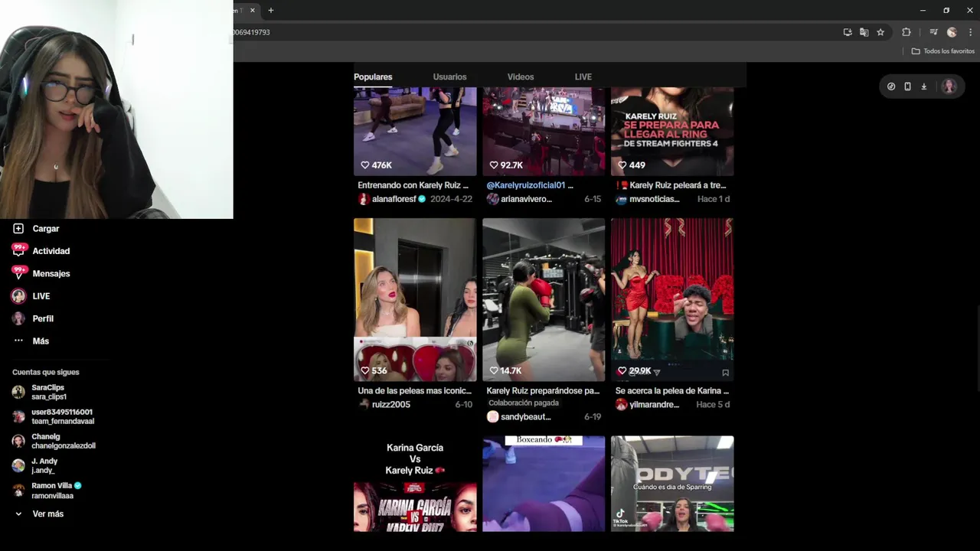This screenshot has height=551, width=980.
Task: Open Stream Fighters 4 video with 449 likes
Action: point(672,131)
